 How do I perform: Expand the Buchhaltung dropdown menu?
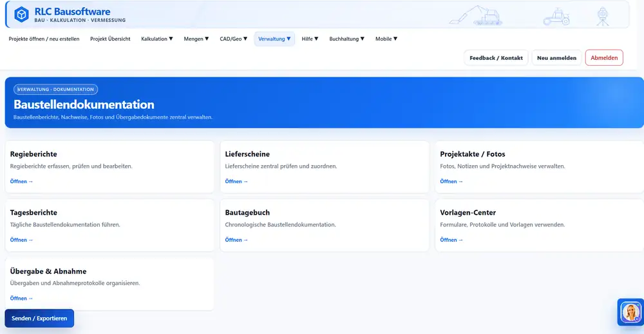point(346,39)
